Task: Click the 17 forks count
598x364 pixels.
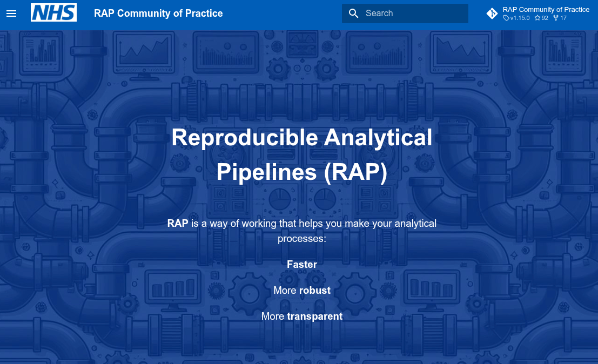Action: [564, 17]
